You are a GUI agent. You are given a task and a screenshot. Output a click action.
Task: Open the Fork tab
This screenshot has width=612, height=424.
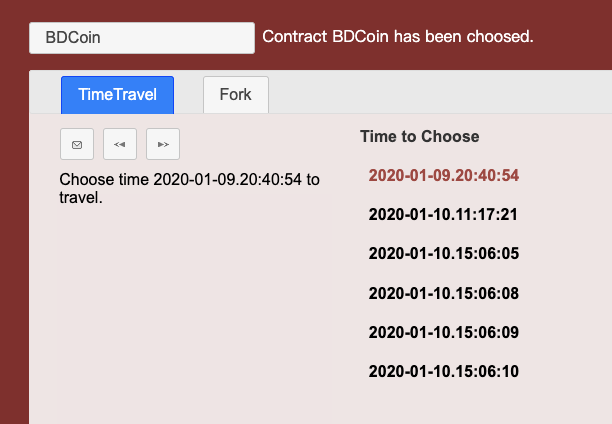[235, 95]
